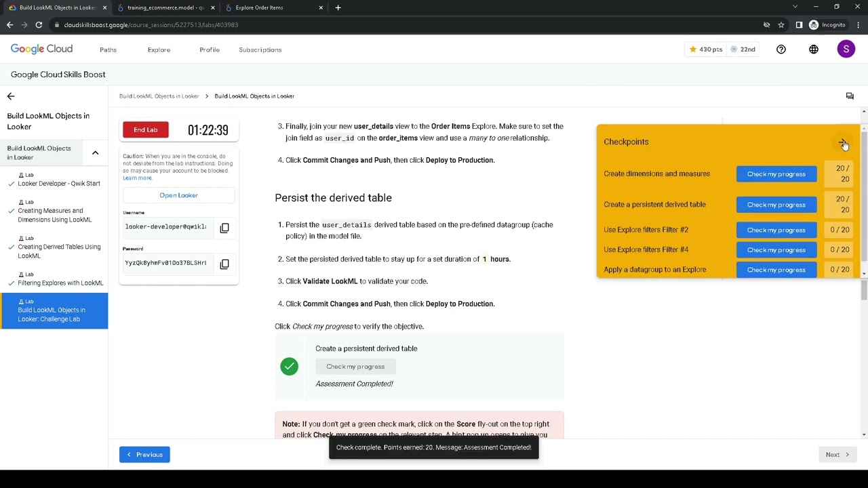Click the Next button
Viewport: 868px width, 488px height.
click(x=837, y=455)
